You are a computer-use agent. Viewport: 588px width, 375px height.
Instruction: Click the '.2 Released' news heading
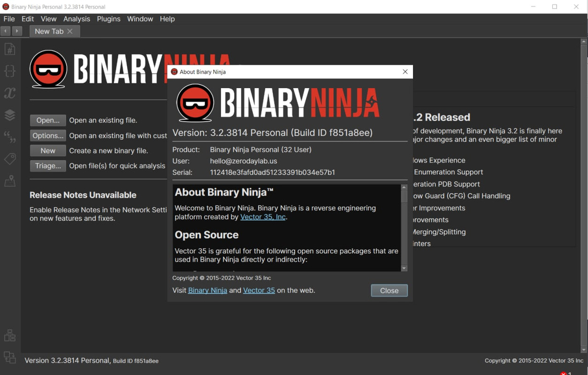pyautogui.click(x=441, y=117)
